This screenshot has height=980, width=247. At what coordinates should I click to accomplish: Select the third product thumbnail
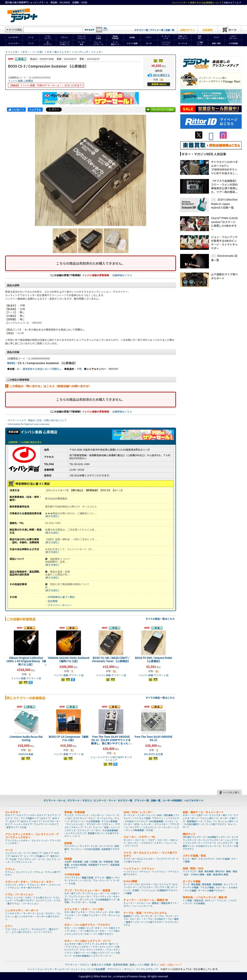pyautogui.click(x=116, y=241)
